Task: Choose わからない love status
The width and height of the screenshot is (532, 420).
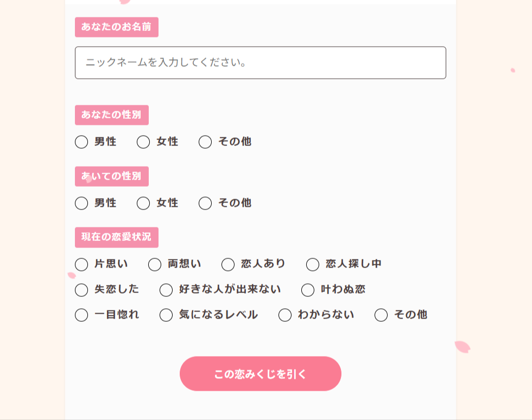Action: (285, 315)
